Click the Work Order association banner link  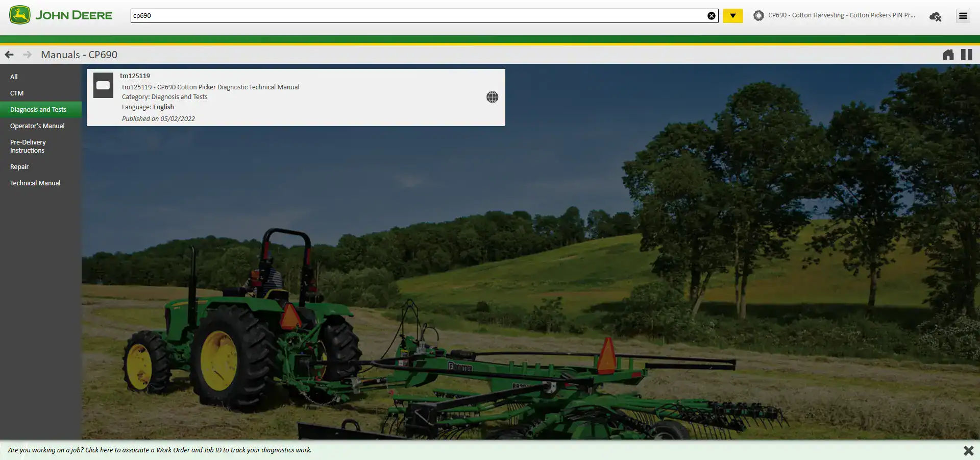(x=160, y=450)
